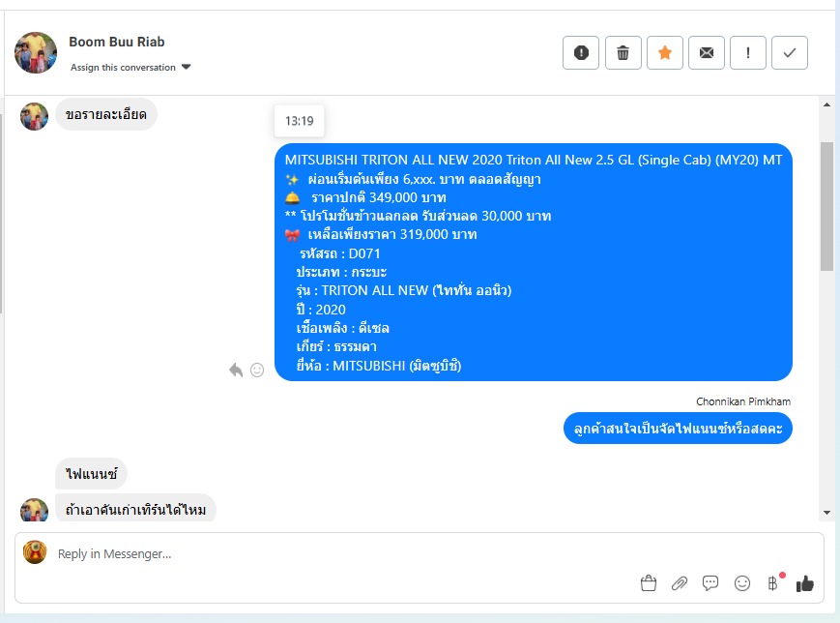This screenshot has height=623, width=840.
Task: Mark conversation unread with envelope icon
Action: click(707, 52)
